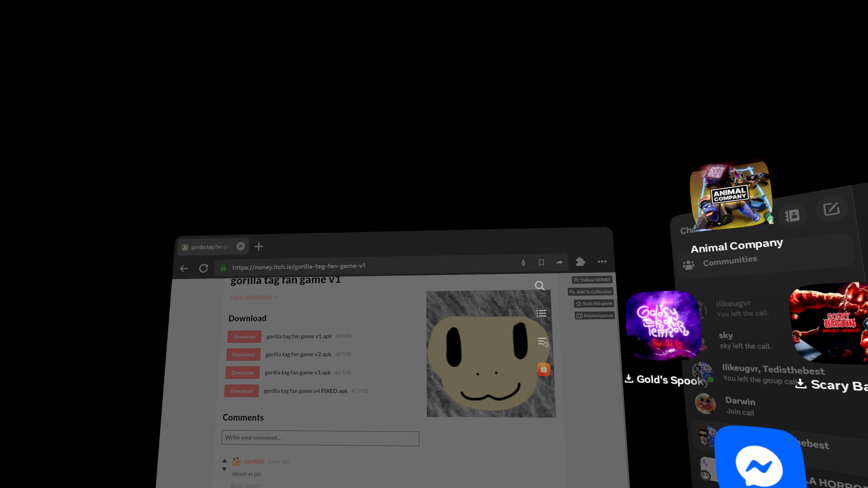Open the Gold's Spooky Terror app icon

click(x=663, y=326)
